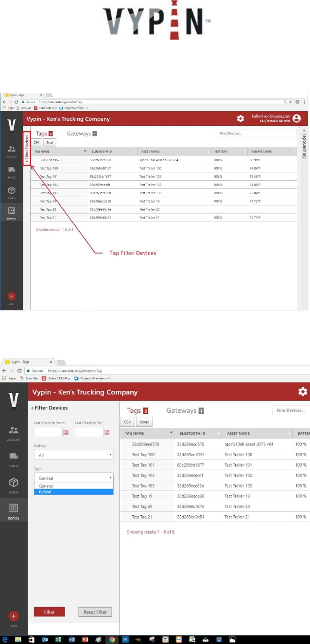Click Vypin V logo beside open Filter Devices panel
This screenshot has height=644, width=310.
(14, 401)
